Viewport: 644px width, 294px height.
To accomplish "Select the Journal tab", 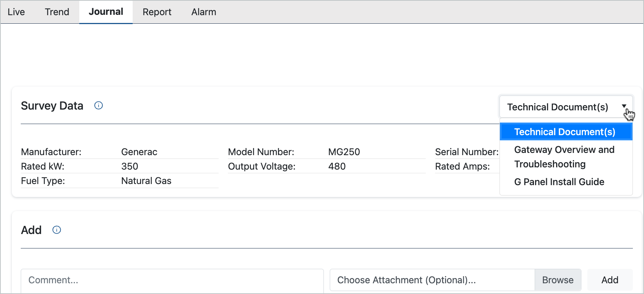I will [106, 12].
